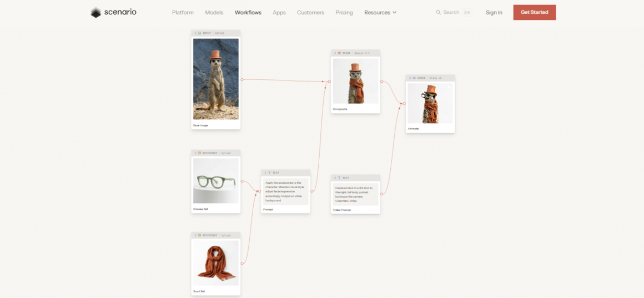644x298 pixels.
Task: Click the 'INPUT / Upload' header text
Action: tap(213, 33)
